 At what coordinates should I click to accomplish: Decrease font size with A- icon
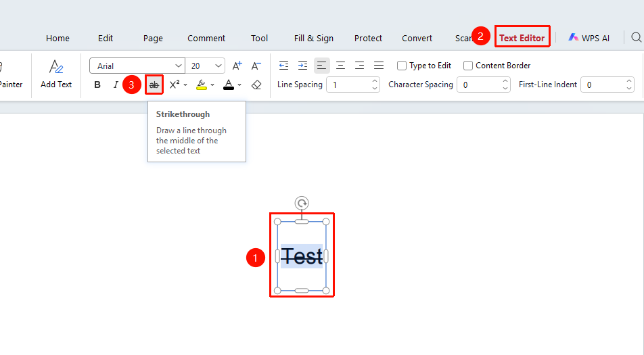(x=256, y=66)
